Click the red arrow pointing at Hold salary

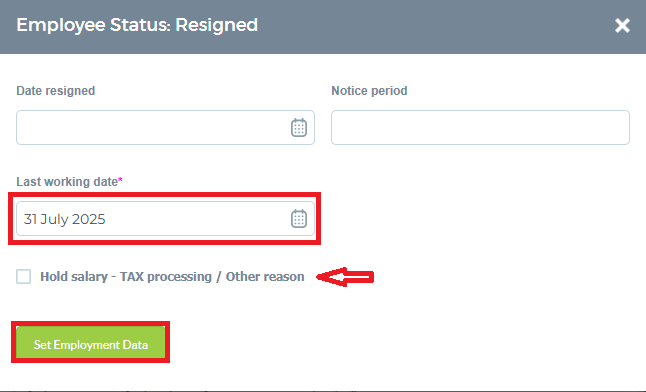point(345,277)
